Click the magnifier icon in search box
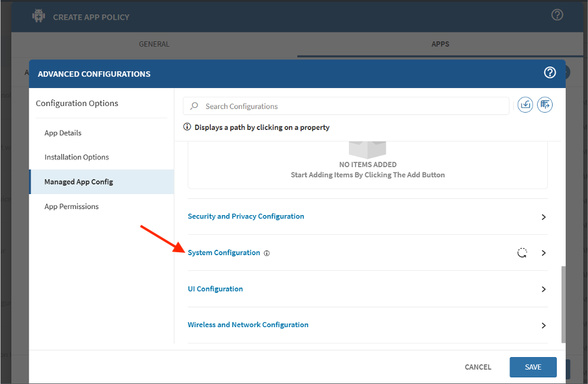 pos(194,106)
